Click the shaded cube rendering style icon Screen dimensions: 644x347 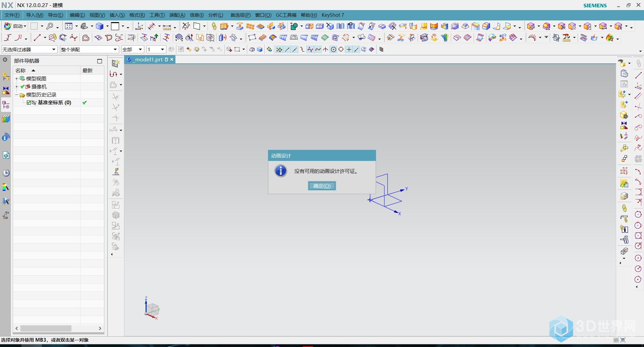[100, 26]
